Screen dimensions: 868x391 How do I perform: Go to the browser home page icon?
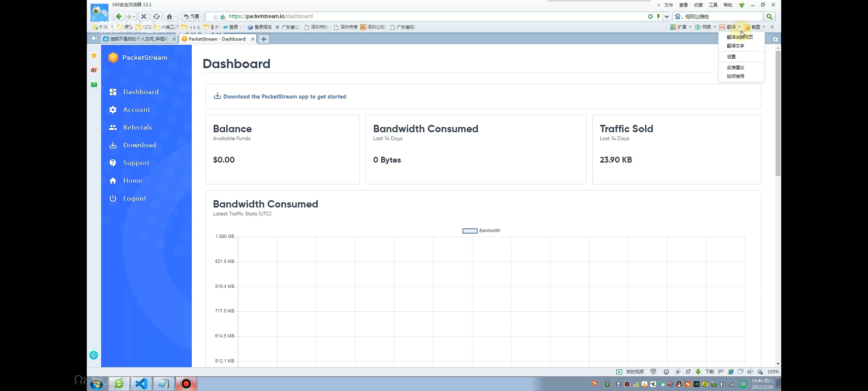[169, 16]
